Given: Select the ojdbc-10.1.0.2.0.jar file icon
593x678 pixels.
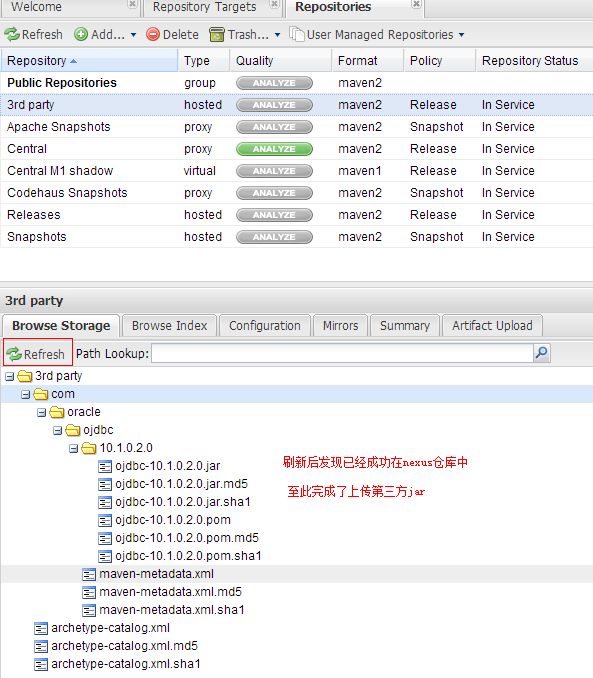Looking at the screenshot, I should pyautogui.click(x=105, y=466).
